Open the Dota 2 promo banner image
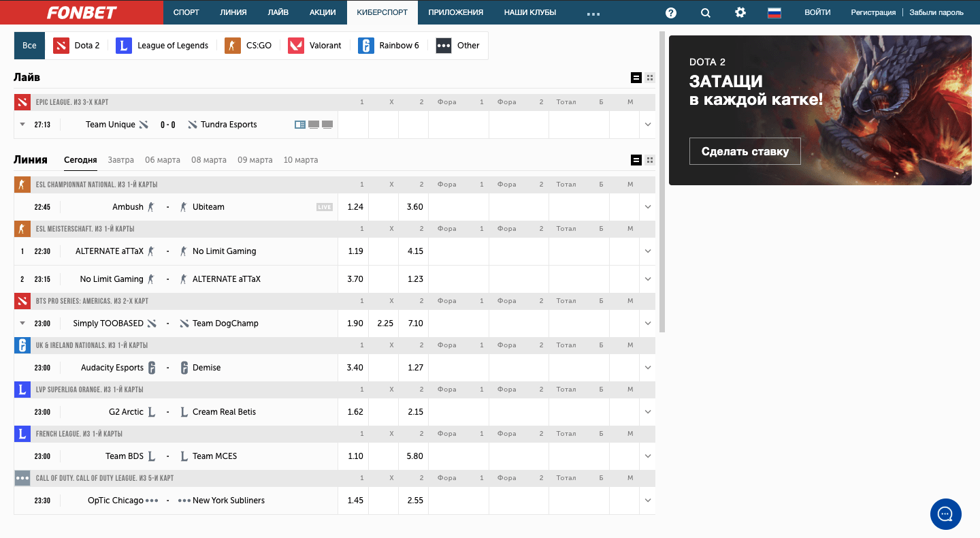 tap(820, 110)
